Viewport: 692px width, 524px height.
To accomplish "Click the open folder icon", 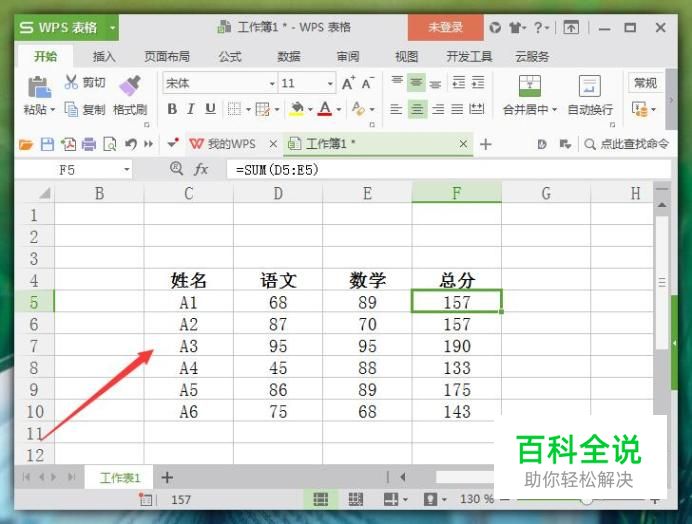I will pyautogui.click(x=26, y=144).
